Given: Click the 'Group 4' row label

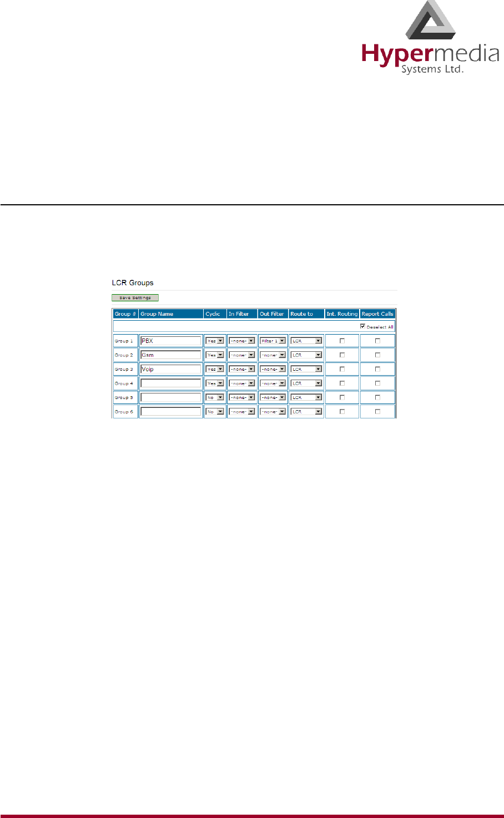Looking at the screenshot, I should pyautogui.click(x=124, y=383).
